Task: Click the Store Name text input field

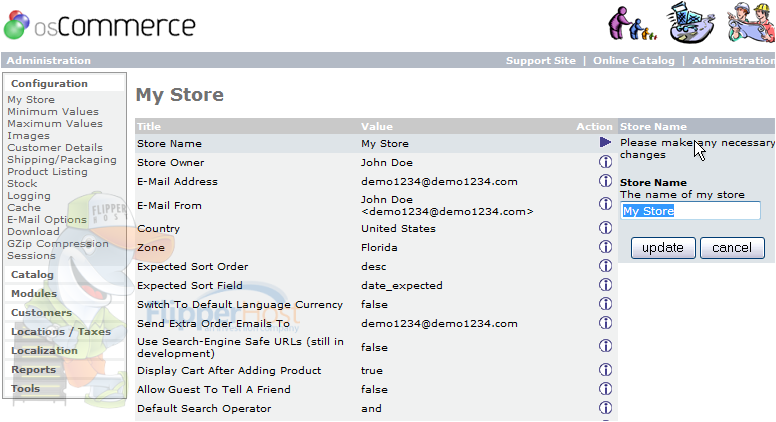Action: [x=690, y=211]
